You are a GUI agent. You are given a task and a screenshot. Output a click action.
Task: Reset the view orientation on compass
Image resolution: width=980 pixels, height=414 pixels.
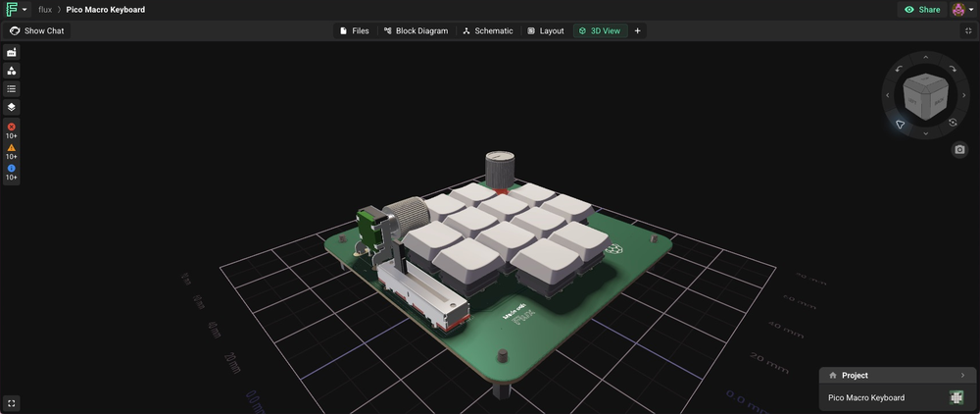pos(953,123)
